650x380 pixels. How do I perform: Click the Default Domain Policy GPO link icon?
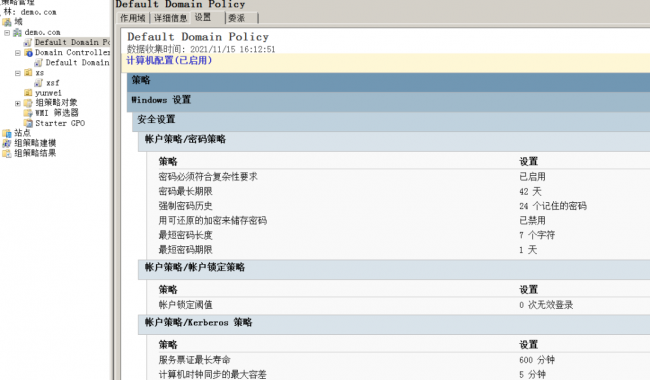tap(28, 42)
